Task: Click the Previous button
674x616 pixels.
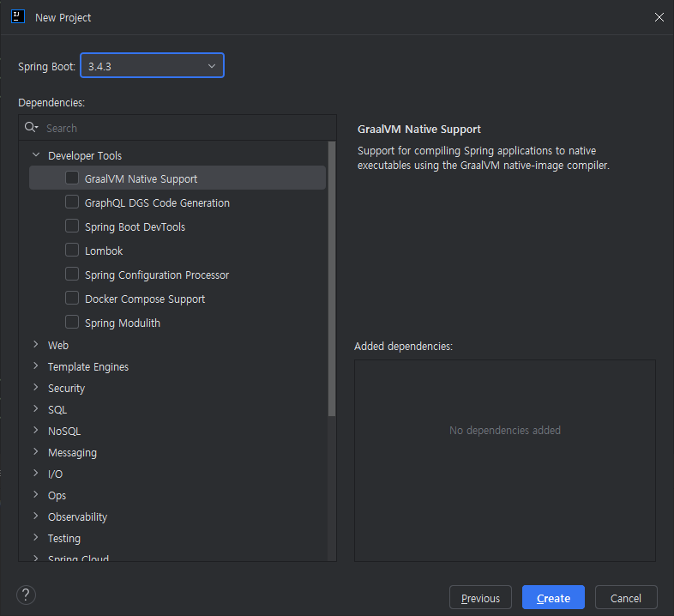Action: click(480, 597)
